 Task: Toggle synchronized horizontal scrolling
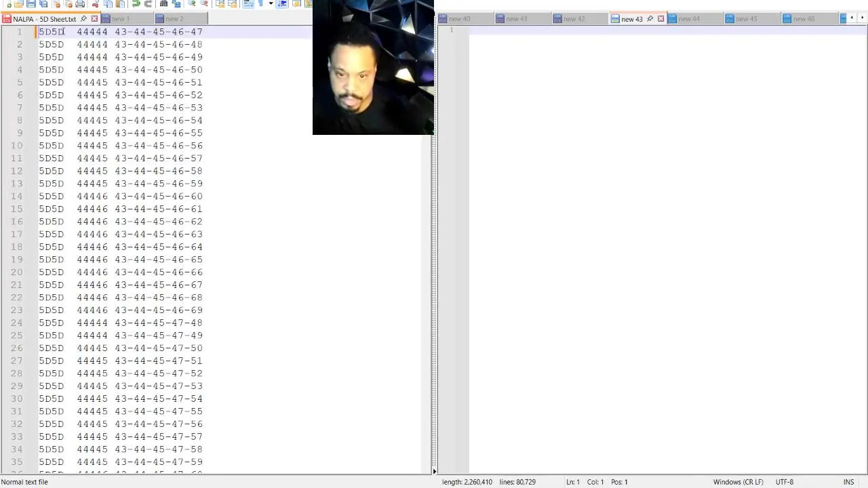click(x=233, y=3)
